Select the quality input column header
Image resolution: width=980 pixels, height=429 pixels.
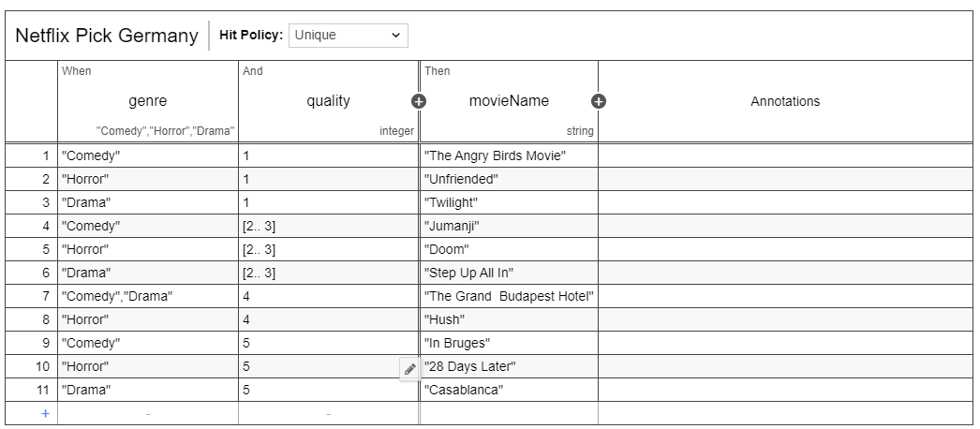click(328, 101)
